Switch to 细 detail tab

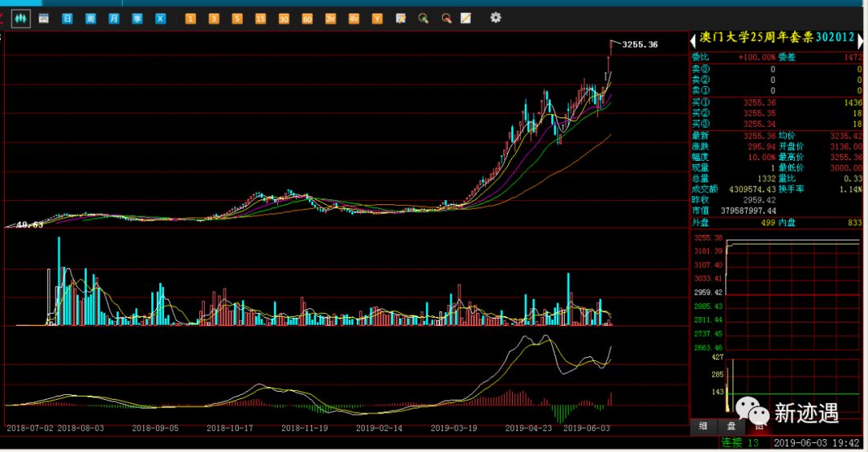(703, 426)
